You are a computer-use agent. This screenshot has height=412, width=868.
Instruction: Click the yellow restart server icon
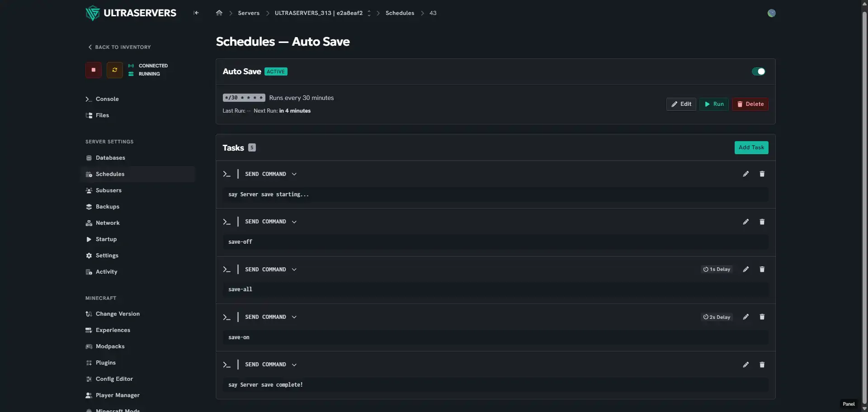point(115,70)
